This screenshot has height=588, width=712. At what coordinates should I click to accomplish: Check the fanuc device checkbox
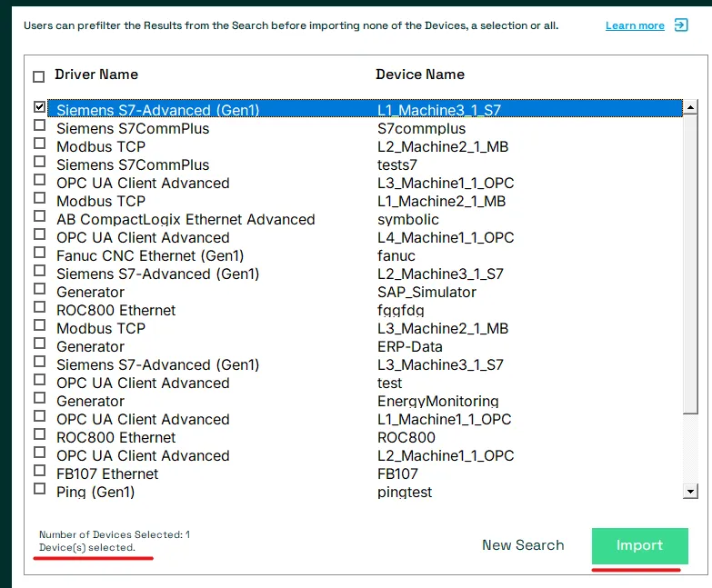click(39, 252)
